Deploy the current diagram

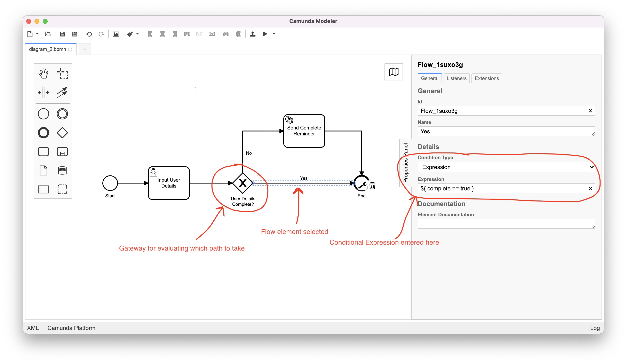coord(253,34)
